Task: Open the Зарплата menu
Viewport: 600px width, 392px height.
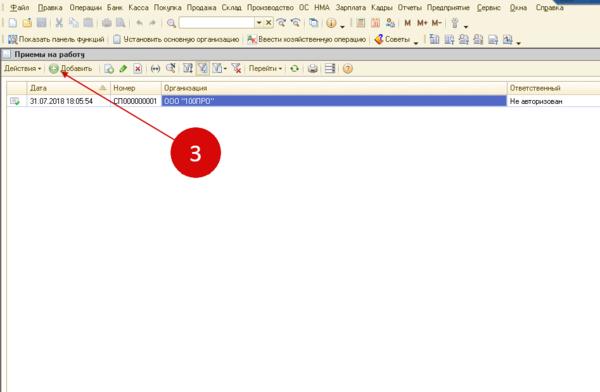Action: pyautogui.click(x=351, y=8)
